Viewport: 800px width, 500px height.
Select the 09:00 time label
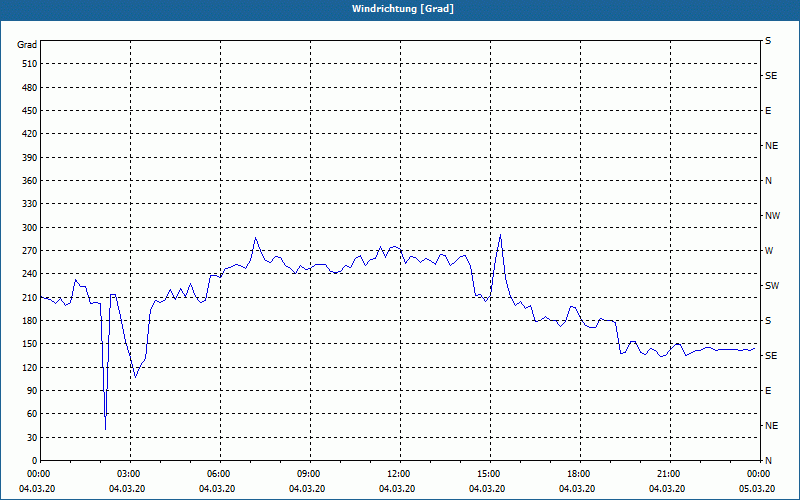310,473
